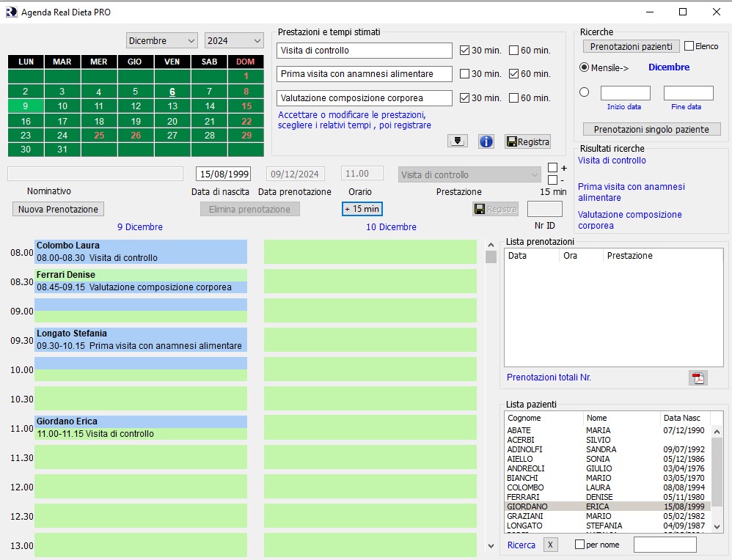Select day 6 in the calendar
This screenshot has width=732, height=560.
tap(172, 92)
